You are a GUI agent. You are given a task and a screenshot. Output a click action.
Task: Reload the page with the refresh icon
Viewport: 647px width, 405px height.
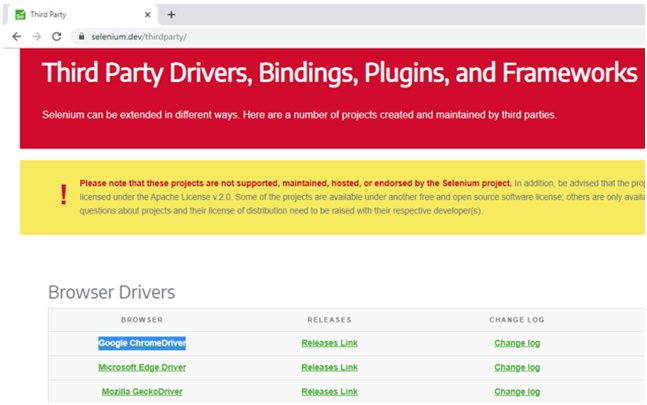57,37
